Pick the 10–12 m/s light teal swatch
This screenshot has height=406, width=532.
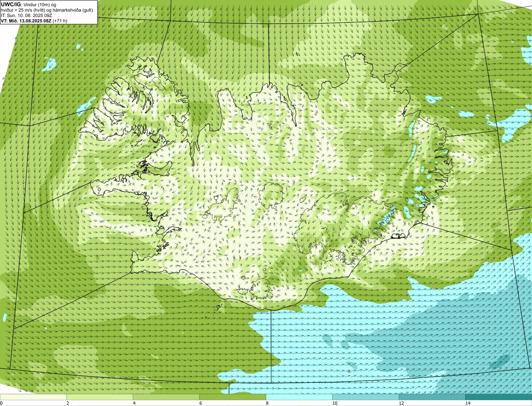(x=366, y=397)
